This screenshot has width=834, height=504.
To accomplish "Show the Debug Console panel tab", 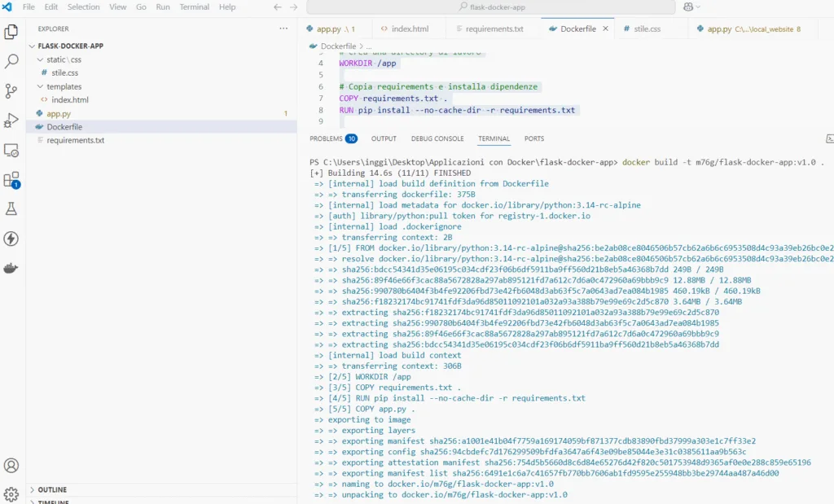I will (437, 138).
